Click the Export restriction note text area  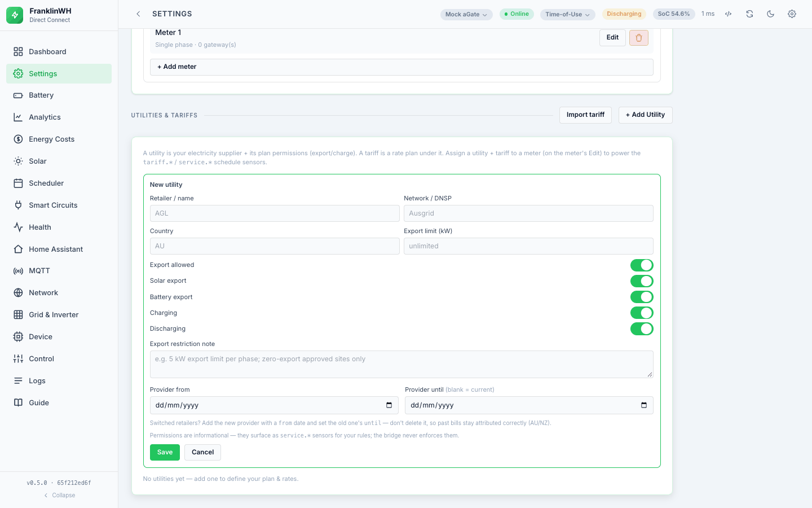point(401,364)
